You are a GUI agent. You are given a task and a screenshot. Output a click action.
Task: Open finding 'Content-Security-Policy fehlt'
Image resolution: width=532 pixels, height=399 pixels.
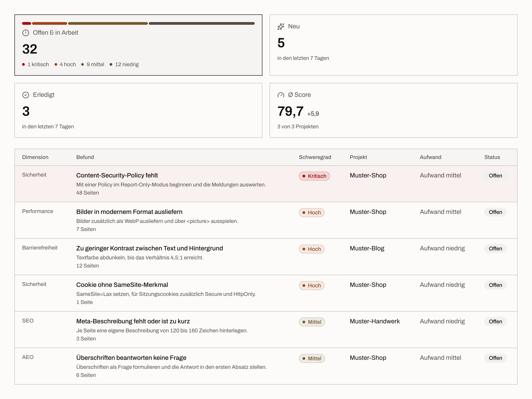click(x=117, y=175)
